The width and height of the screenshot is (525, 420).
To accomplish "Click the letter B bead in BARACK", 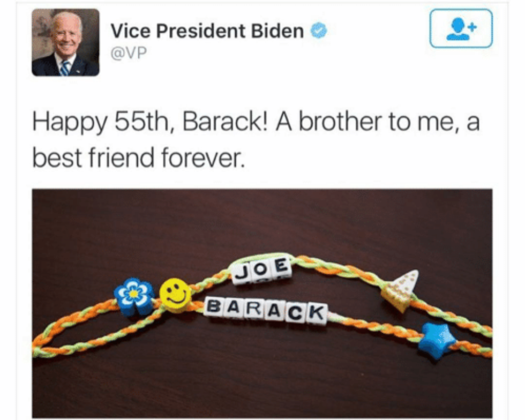I will (x=214, y=306).
